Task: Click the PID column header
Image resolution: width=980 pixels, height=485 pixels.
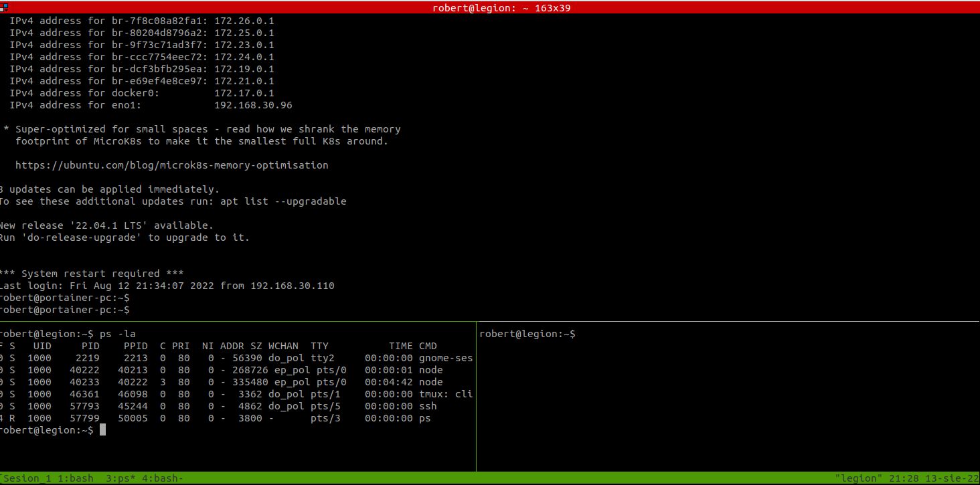Action: [90, 346]
